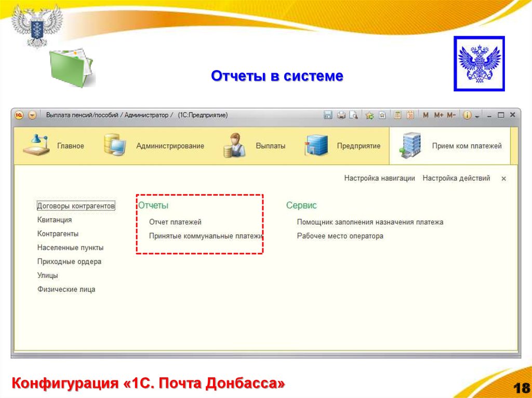Click the add to favorites star icon
Viewport: 532px width, 398px height.
(369, 115)
